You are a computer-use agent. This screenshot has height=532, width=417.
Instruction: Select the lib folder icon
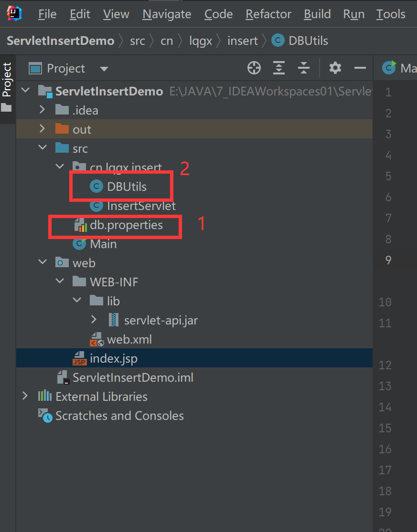pyautogui.click(x=96, y=300)
